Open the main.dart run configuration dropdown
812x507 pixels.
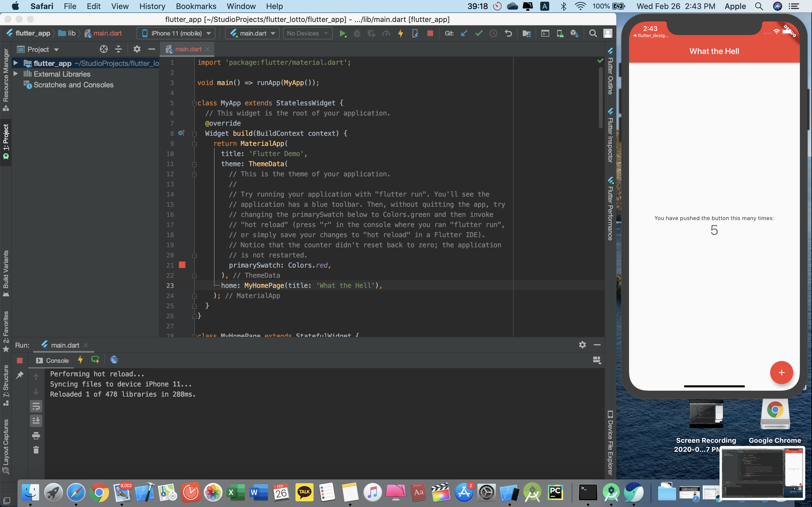(252, 33)
